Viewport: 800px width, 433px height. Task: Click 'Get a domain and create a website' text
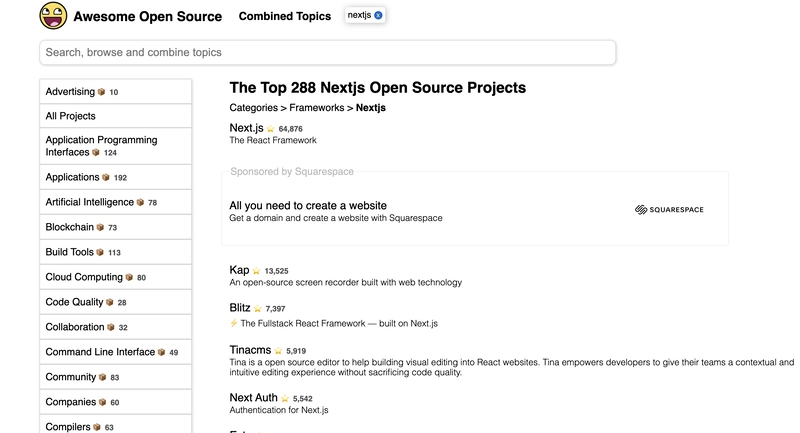coord(336,218)
